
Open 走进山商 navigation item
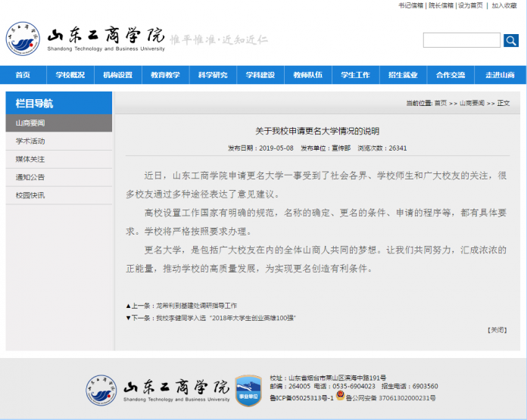pyautogui.click(x=499, y=75)
